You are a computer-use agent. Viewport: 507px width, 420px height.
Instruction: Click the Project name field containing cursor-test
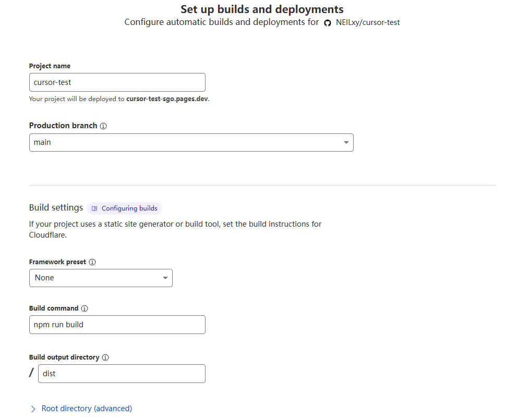pyautogui.click(x=117, y=82)
